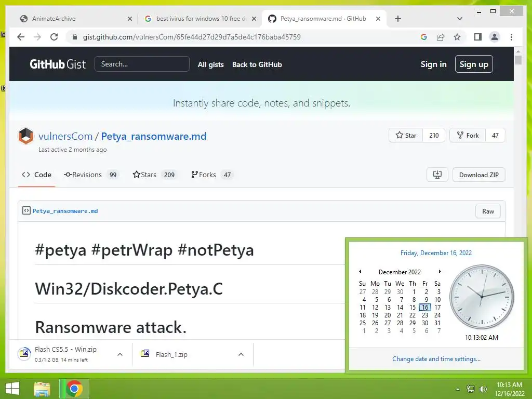The width and height of the screenshot is (532, 399).
Task: Click the code file icon beside filename
Action: coord(26,211)
